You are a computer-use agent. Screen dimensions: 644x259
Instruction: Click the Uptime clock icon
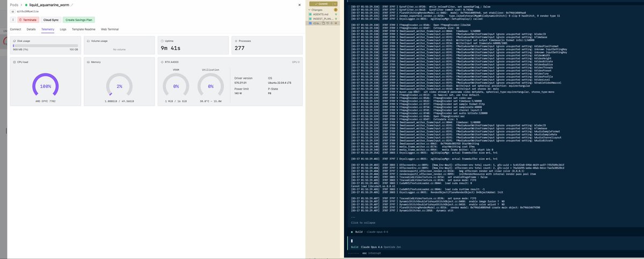[162, 41]
